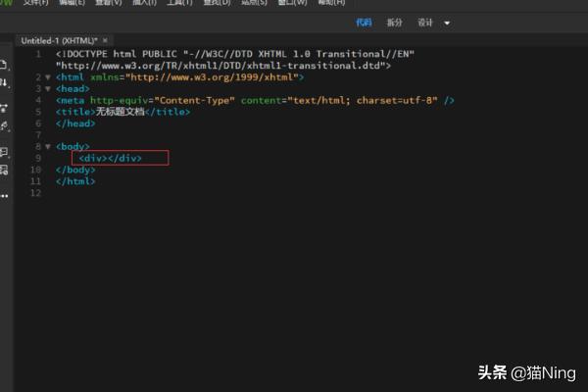588x392 pixels.
Task: Open the 查找(D) menu
Action: (217, 2)
